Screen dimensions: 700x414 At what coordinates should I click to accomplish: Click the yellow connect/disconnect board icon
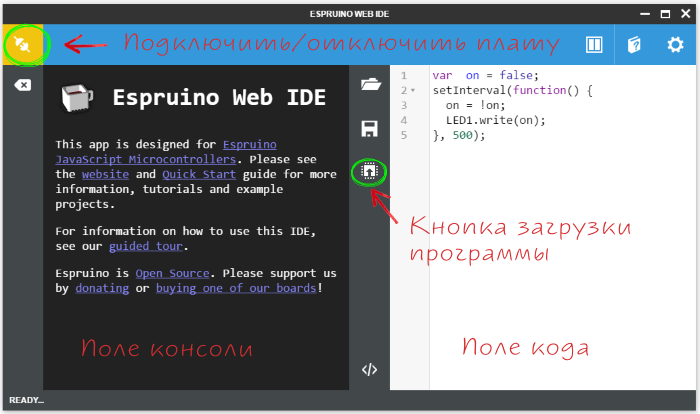tap(23, 44)
